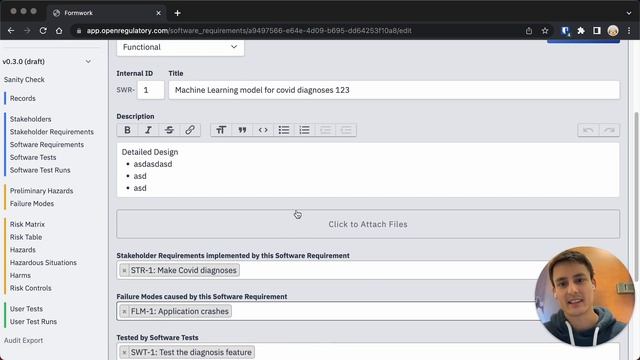Reload the current page
640x360 pixels.
[x=43, y=31]
